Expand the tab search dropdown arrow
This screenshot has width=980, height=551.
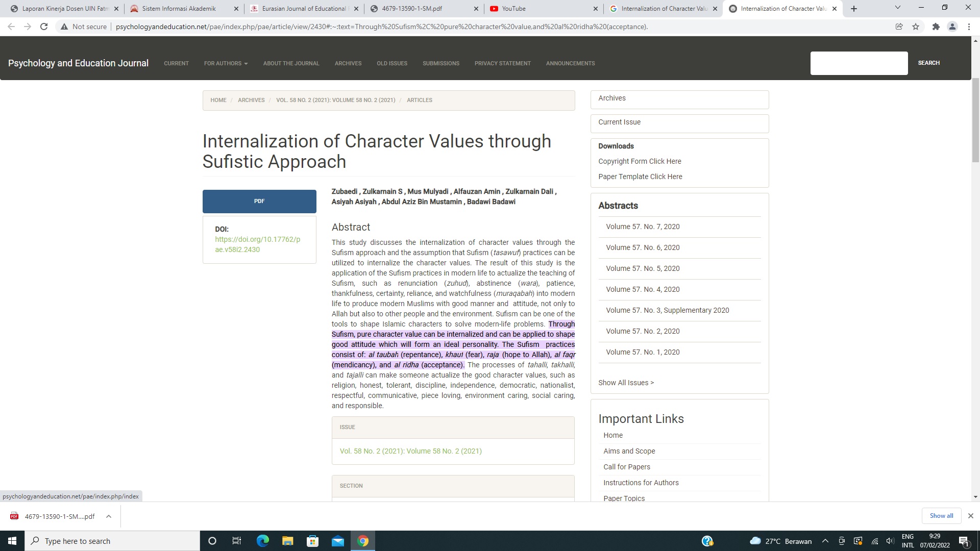pos(897,8)
